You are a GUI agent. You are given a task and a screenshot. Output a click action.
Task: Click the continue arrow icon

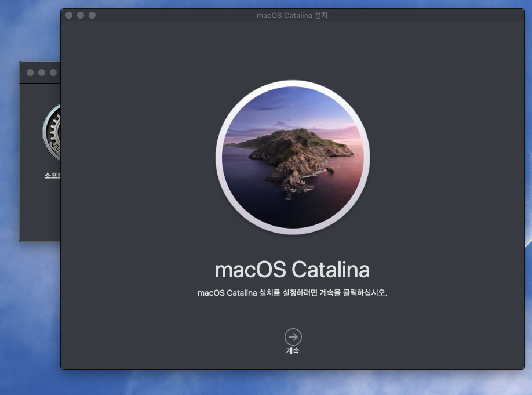(293, 337)
